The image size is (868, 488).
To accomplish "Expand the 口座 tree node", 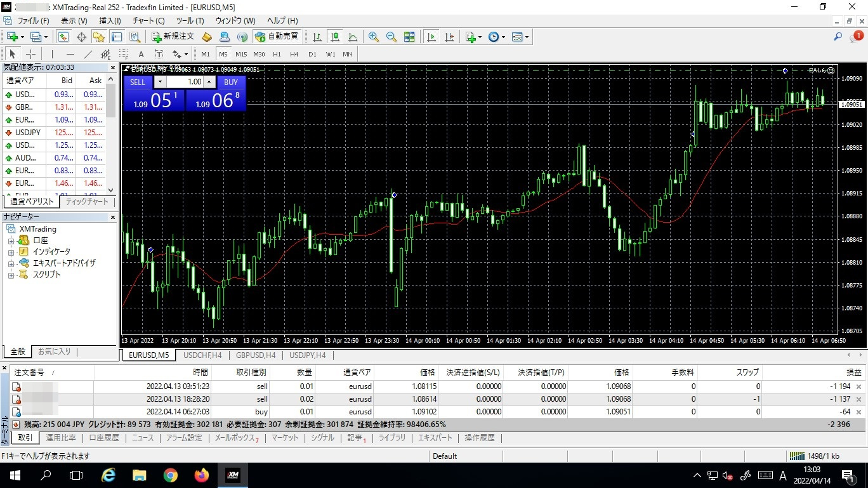I will click(11, 241).
